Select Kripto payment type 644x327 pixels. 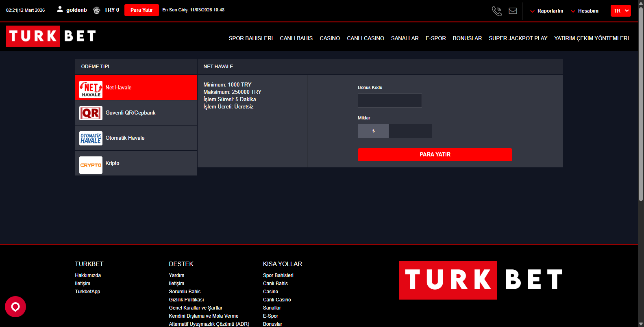pos(136,163)
